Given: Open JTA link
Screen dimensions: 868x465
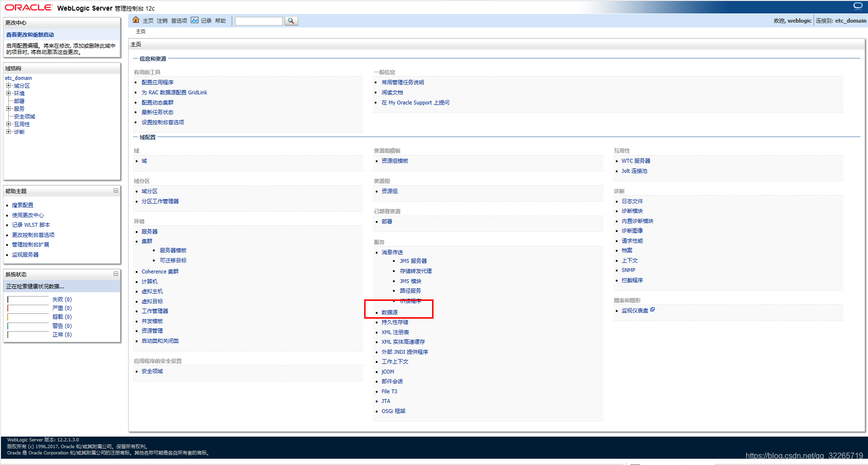Looking at the screenshot, I should click(x=386, y=401).
